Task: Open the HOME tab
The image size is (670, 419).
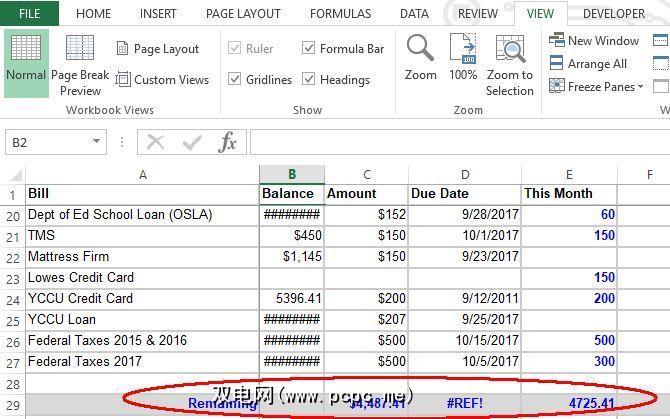Action: click(x=93, y=14)
